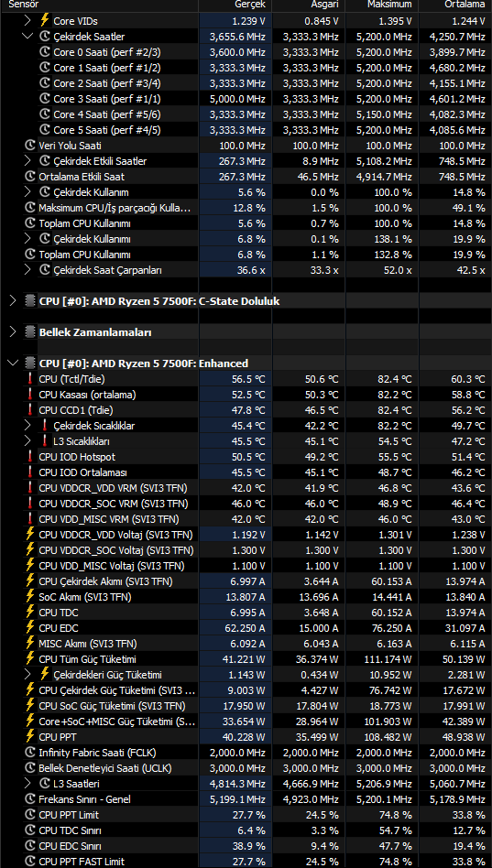492x868 pixels.
Task: Click the chip icon of C-State Doluluk group
Action: tap(30, 301)
